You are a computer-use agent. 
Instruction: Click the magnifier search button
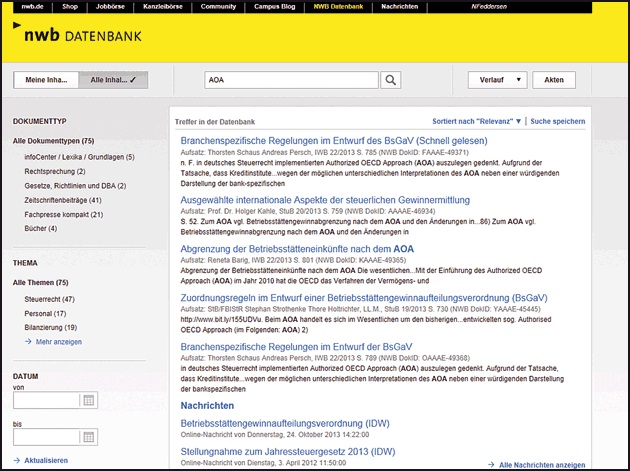[x=391, y=80]
